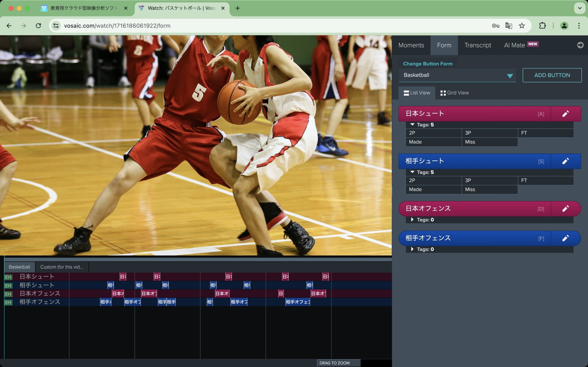Click the ADD BUTTON button
This screenshot has height=367, width=588.
pos(552,75)
